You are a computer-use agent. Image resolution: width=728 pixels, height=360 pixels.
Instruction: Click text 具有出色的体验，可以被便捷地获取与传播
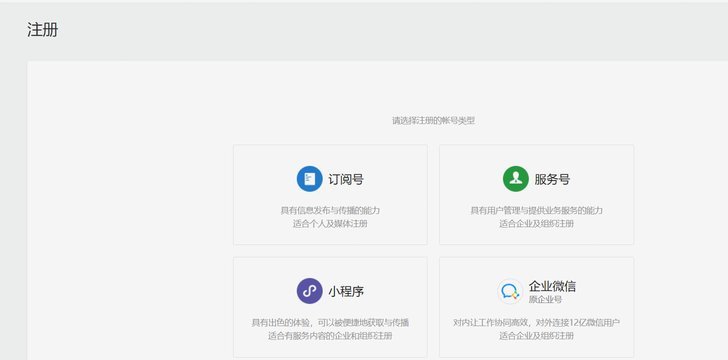tap(330, 322)
